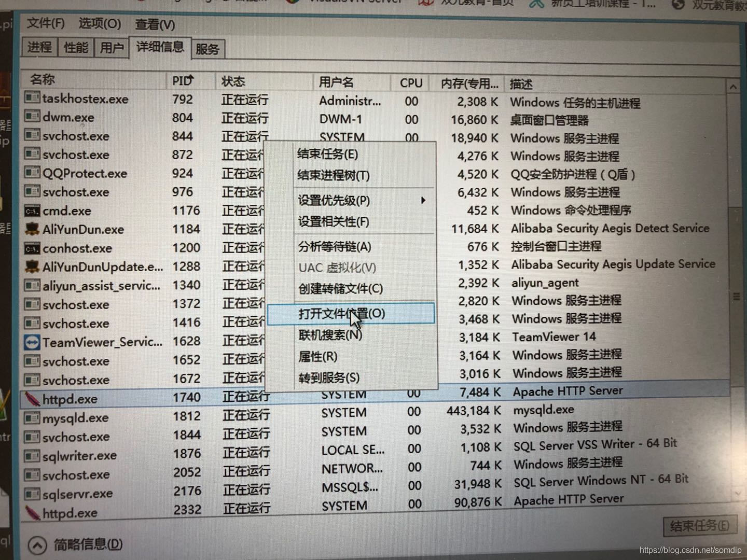747x560 pixels.
Task: Choose 结束进程树(T) in context menu
Action: pyautogui.click(x=351, y=175)
